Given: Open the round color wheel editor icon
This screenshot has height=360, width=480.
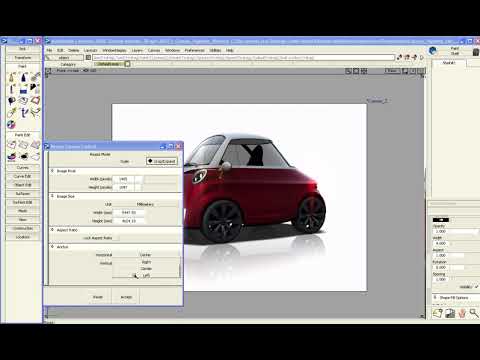Looking at the screenshot, I should 11,124.
